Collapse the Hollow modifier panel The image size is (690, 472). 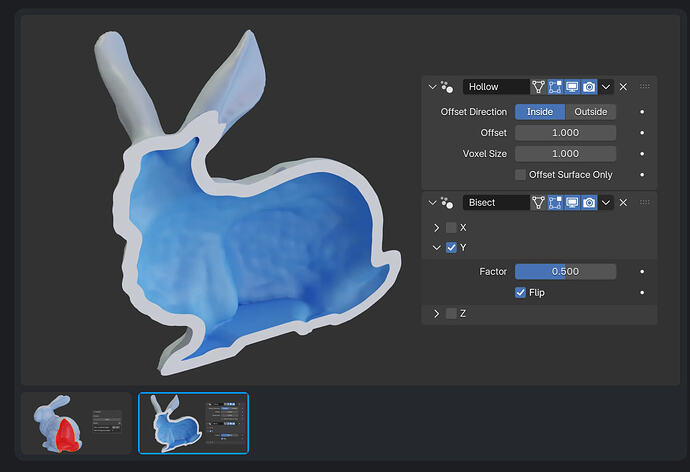[432, 87]
